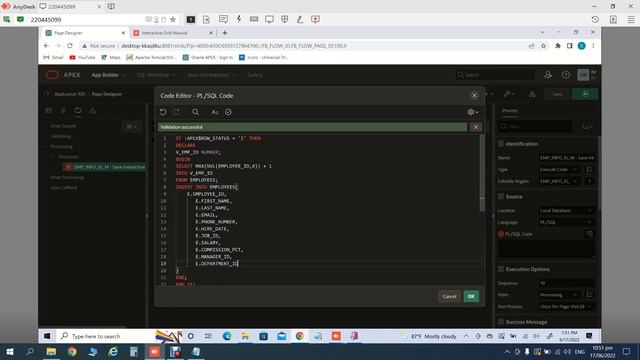Open AnyDesk chat icon in toolbar
Image resolution: width=640 pixels, height=360 pixels.
click(223, 19)
